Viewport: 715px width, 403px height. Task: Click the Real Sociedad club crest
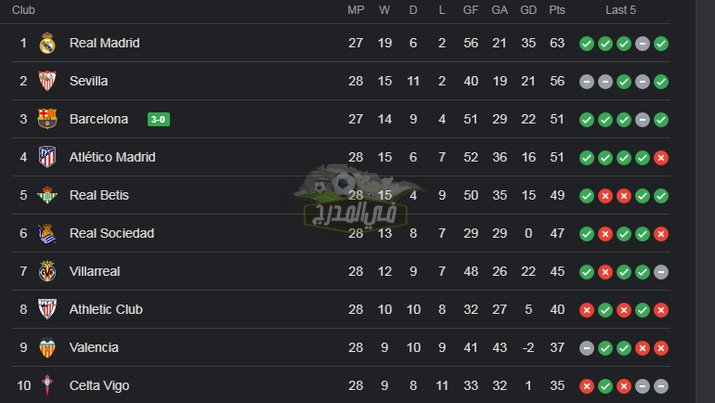[x=47, y=233]
